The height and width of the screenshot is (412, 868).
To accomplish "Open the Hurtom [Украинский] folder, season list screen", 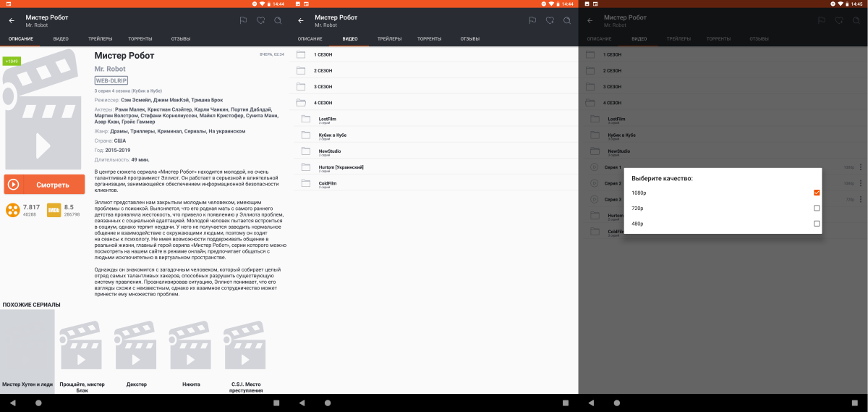I will click(x=434, y=167).
